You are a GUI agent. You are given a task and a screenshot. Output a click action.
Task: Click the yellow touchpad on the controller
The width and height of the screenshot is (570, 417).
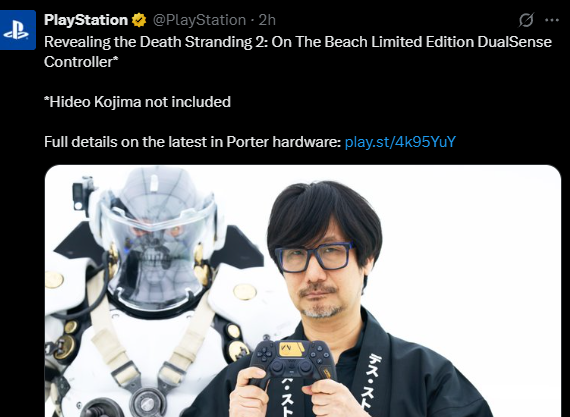[292, 349]
